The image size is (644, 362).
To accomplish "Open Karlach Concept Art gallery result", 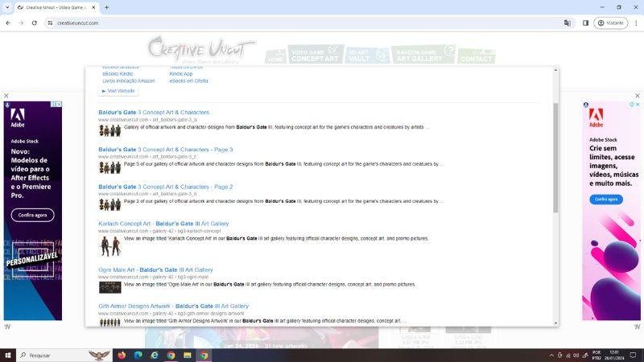I will (163, 224).
